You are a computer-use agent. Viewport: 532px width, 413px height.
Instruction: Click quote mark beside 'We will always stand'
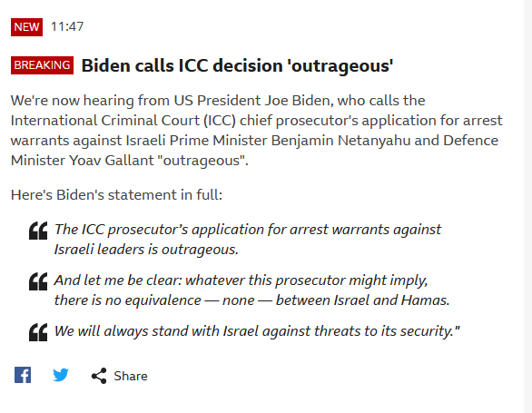(x=38, y=332)
